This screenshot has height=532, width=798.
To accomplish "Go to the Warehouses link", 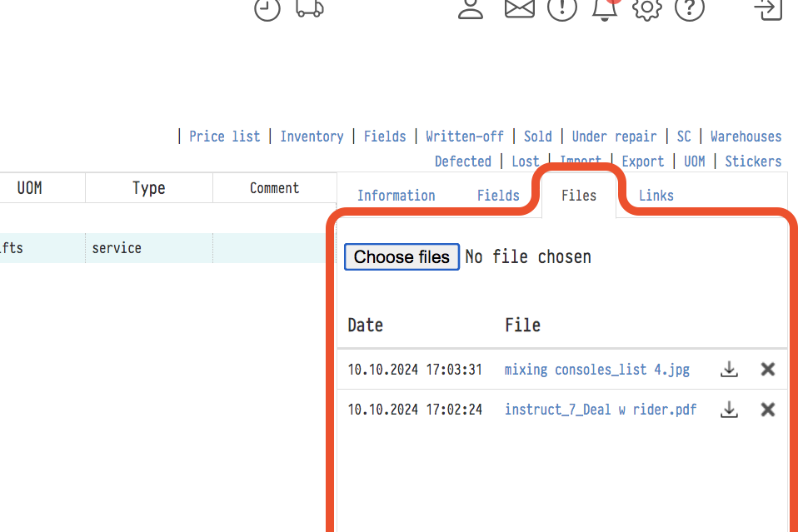I will click(x=746, y=137).
